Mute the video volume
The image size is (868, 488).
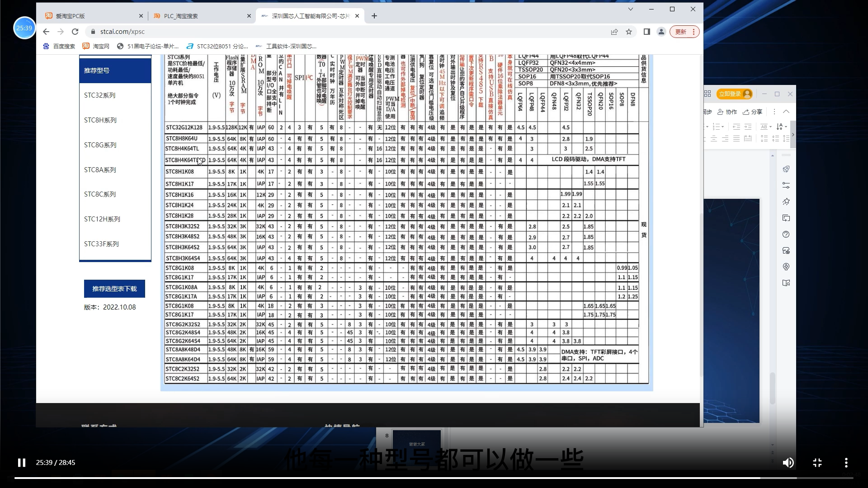(x=788, y=463)
